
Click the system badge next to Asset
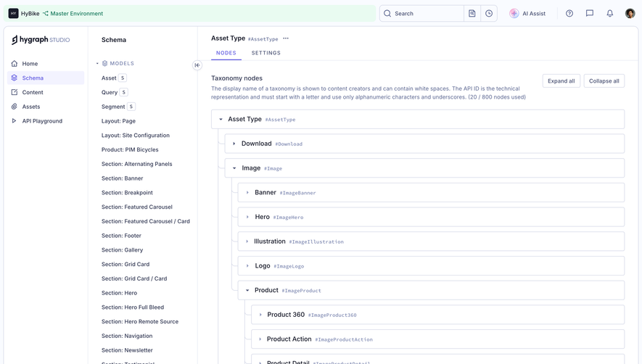pos(123,78)
